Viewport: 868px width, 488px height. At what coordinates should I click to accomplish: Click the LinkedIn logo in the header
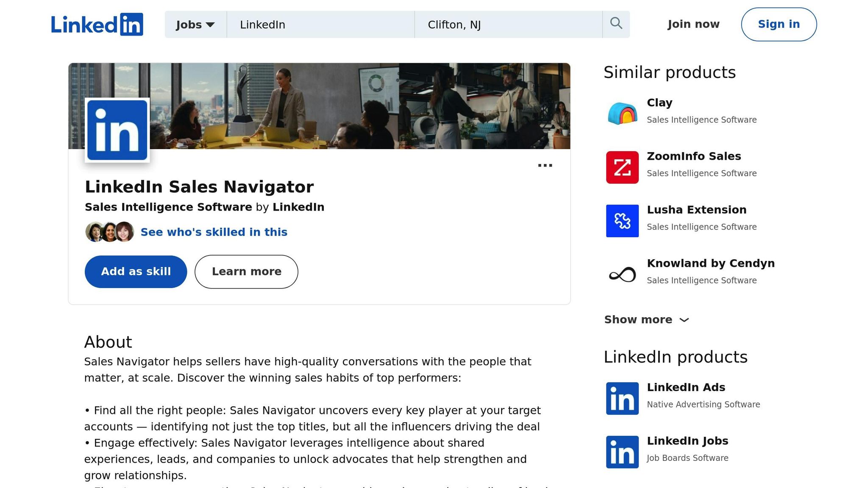point(97,24)
